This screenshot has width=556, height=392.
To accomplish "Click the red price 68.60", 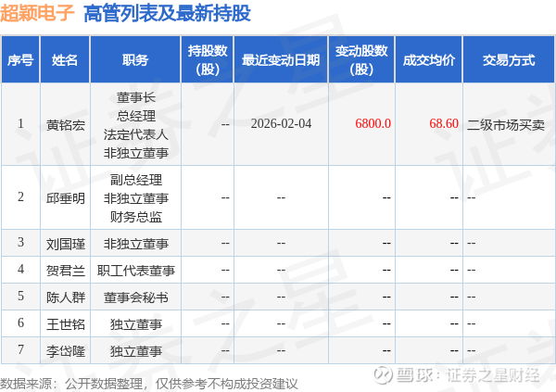I will tap(444, 123).
